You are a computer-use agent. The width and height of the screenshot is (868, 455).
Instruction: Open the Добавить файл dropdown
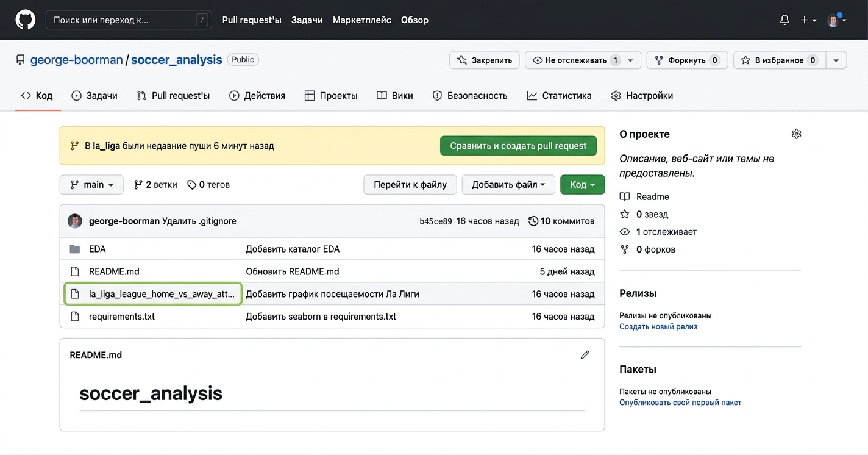pos(508,185)
